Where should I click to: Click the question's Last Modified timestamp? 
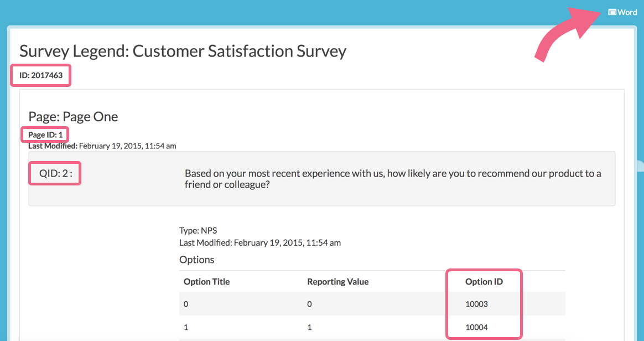click(x=260, y=242)
